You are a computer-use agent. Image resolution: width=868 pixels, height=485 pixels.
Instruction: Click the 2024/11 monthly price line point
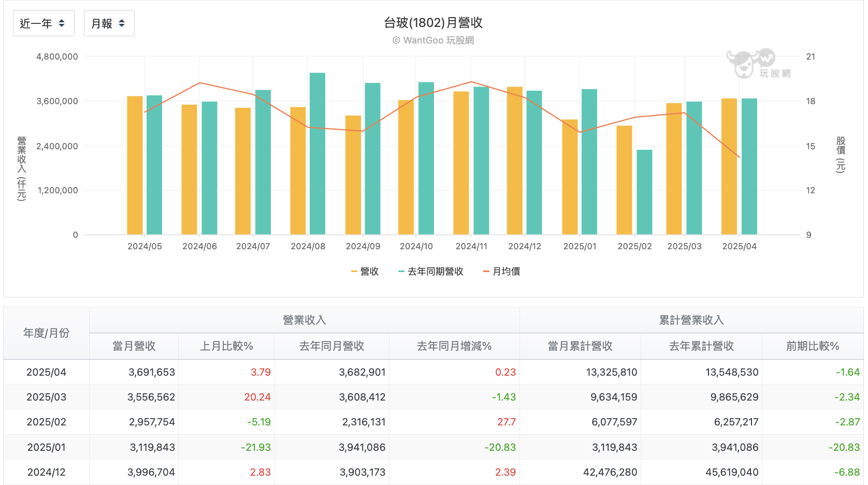pos(471,82)
